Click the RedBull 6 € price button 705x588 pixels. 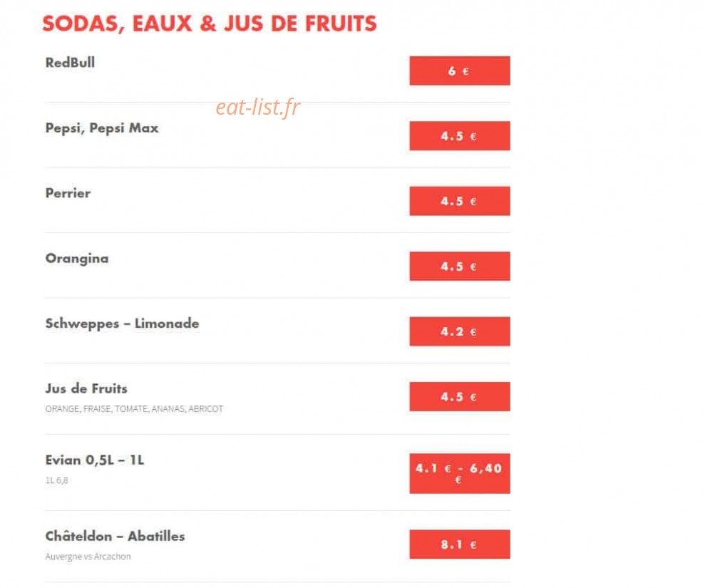460,71
